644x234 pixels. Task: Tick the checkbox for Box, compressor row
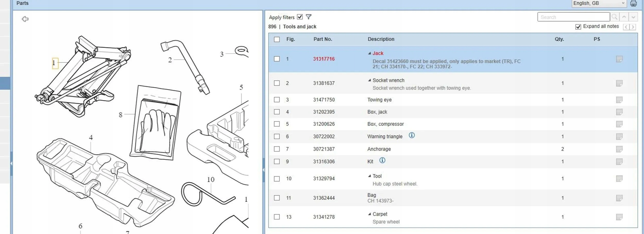[x=277, y=124]
